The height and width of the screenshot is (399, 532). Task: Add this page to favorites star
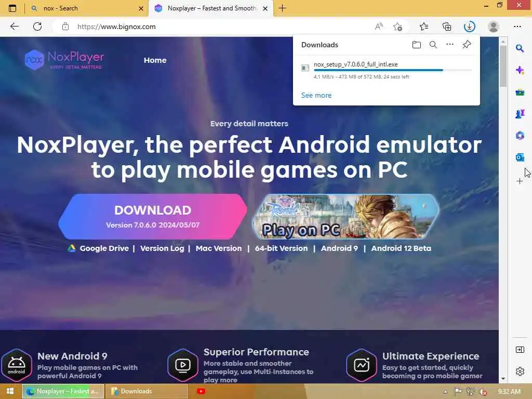(397, 26)
